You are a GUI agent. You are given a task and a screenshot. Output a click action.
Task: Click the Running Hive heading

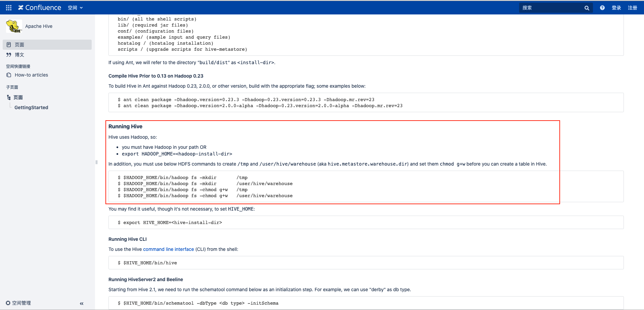pyautogui.click(x=125, y=126)
